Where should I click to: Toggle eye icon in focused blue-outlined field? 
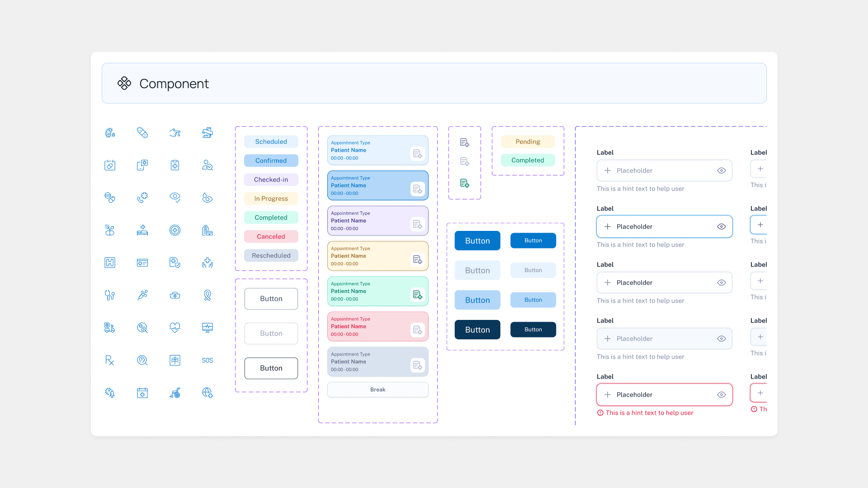tap(722, 227)
